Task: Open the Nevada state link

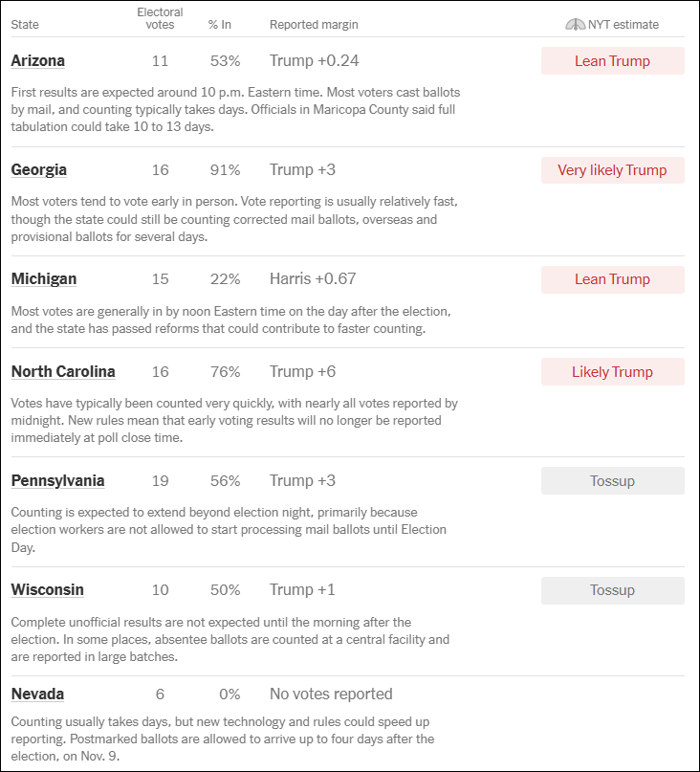Action: point(37,695)
